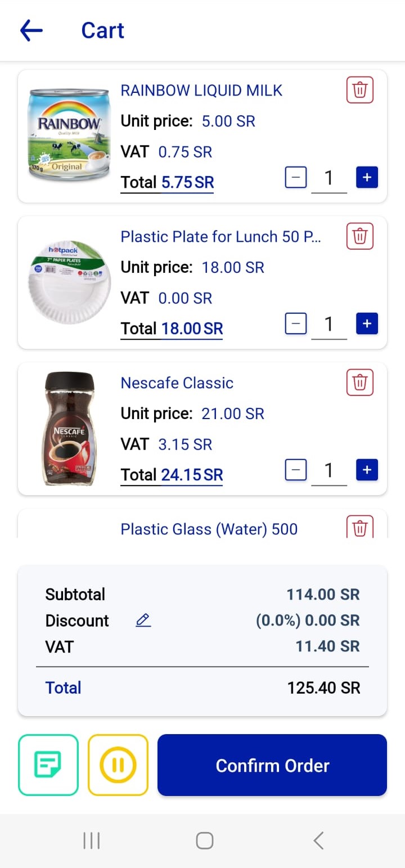The width and height of the screenshot is (405, 868).
Task: Tap the Rainbow milk product image
Action: coord(69,135)
